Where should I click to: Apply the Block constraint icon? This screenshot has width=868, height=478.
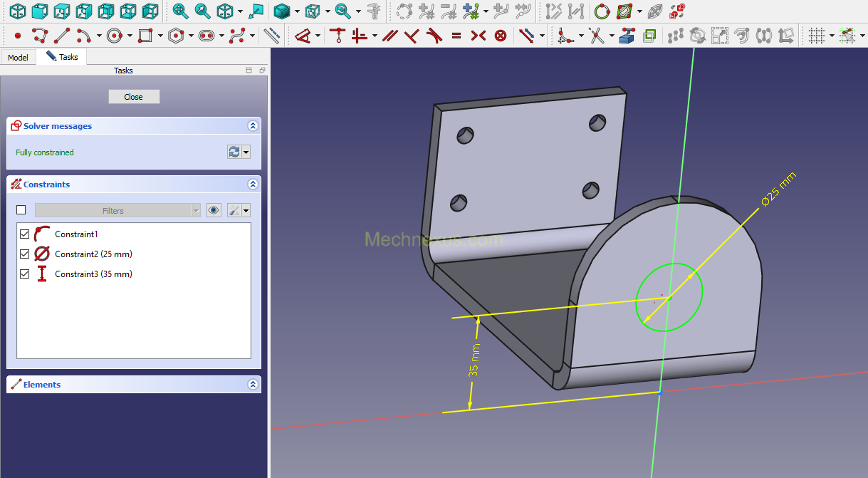tap(501, 35)
